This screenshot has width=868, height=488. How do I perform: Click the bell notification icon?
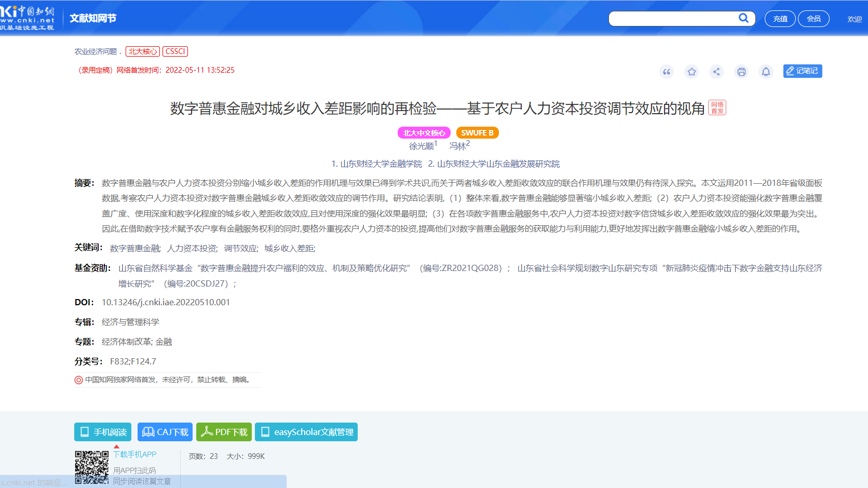(x=766, y=72)
